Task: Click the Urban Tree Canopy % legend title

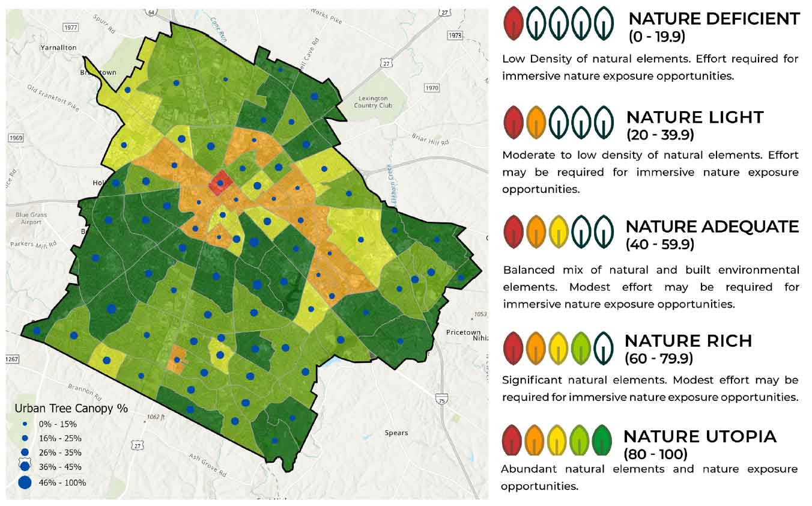Action: (x=72, y=409)
